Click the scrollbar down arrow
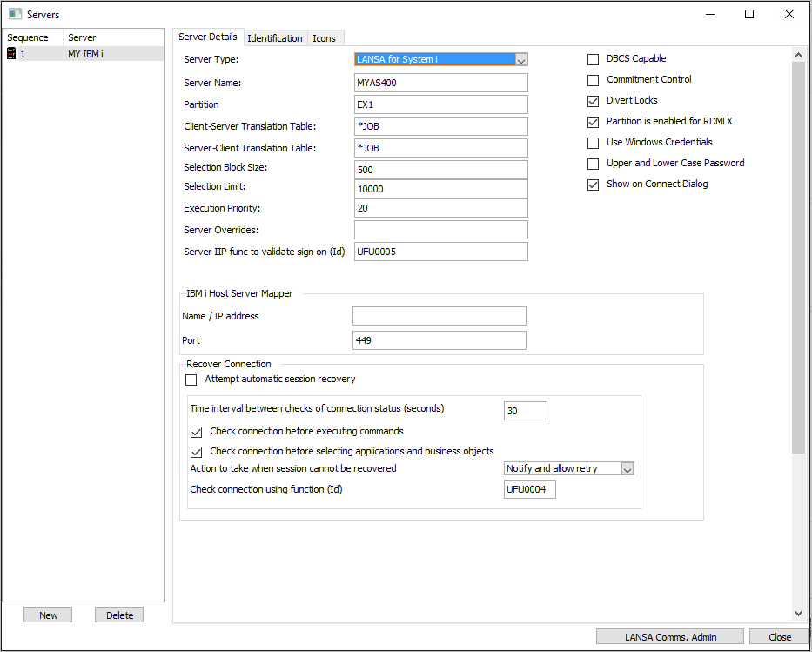 (798, 614)
